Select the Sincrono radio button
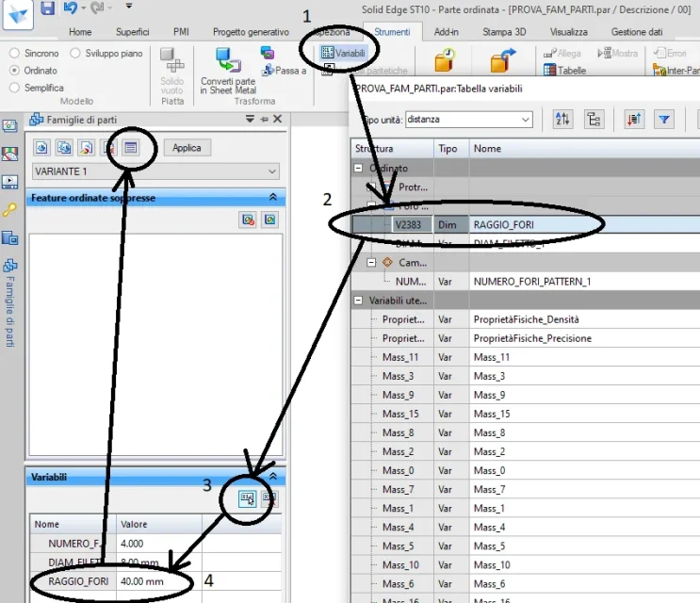This screenshot has height=603, width=700. (x=14, y=54)
